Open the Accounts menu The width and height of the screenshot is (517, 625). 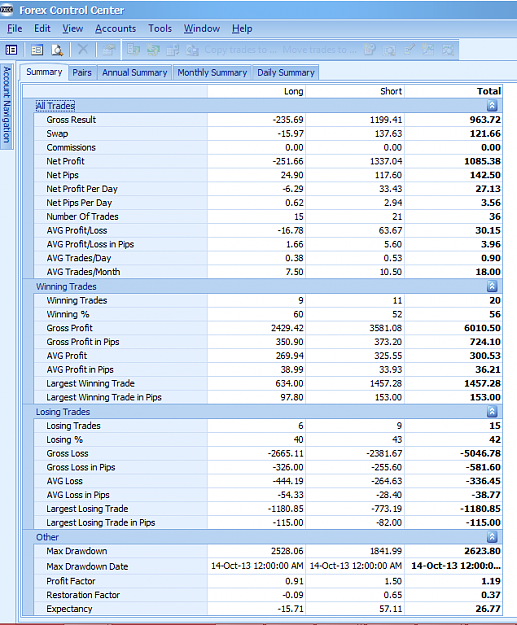(116, 29)
